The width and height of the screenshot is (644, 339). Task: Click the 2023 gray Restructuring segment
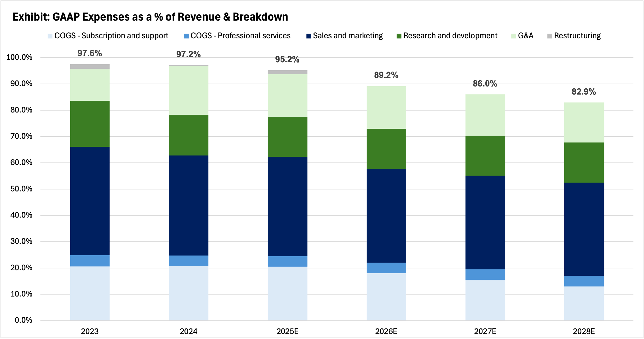(x=90, y=66)
